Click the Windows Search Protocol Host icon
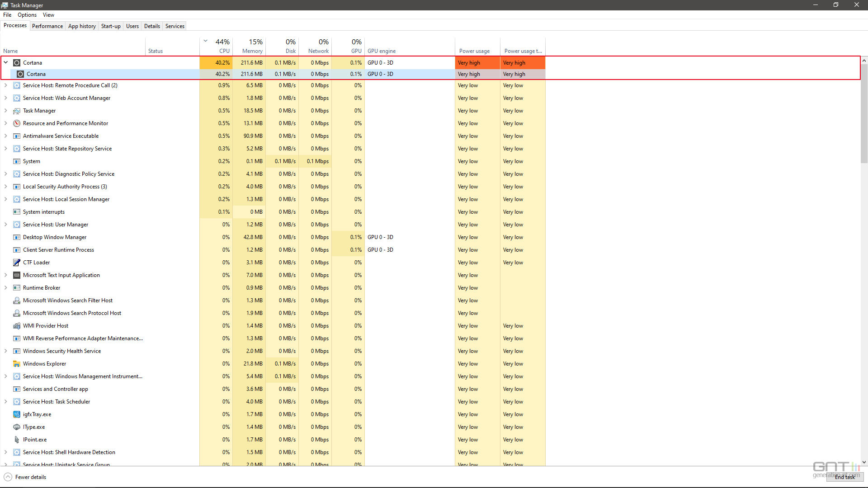 [17, 313]
